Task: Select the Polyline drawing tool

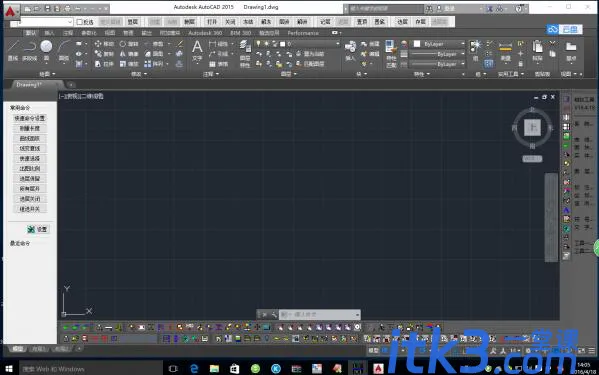Action: click(x=29, y=51)
